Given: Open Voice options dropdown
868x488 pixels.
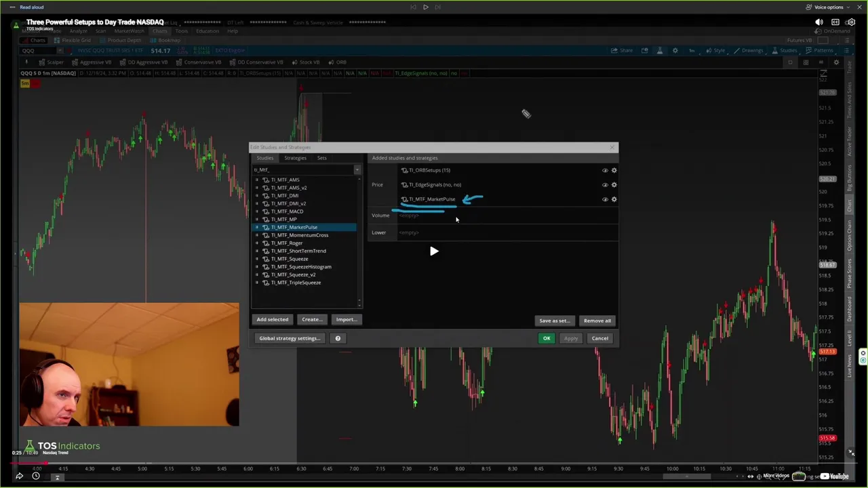Looking at the screenshot, I should click(x=829, y=7).
